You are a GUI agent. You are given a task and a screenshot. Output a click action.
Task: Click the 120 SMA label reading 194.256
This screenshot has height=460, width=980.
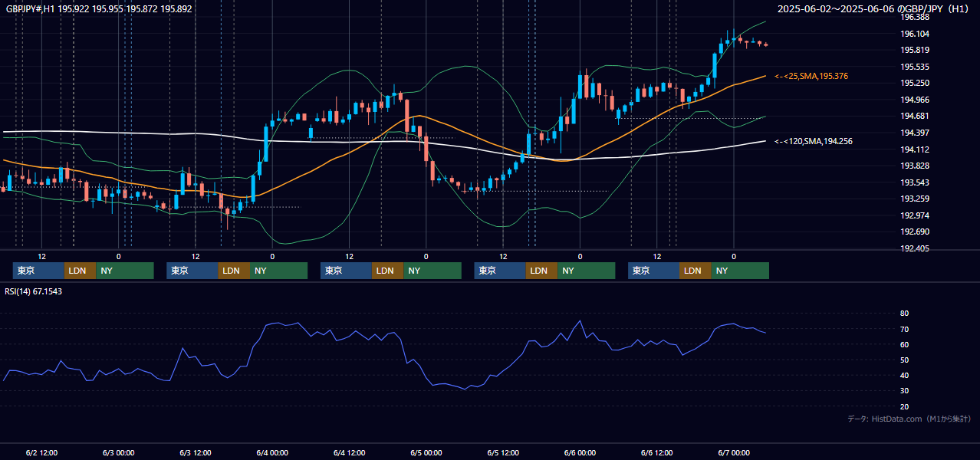coord(813,141)
